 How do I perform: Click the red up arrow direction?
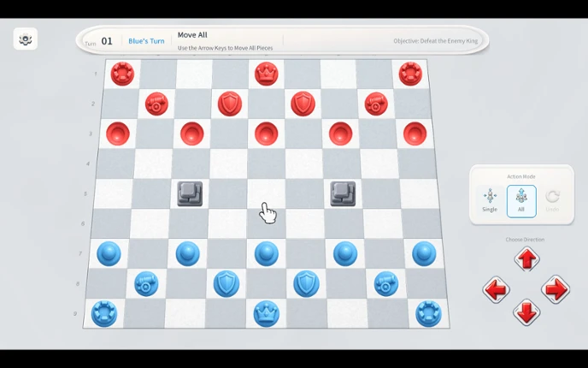526,259
